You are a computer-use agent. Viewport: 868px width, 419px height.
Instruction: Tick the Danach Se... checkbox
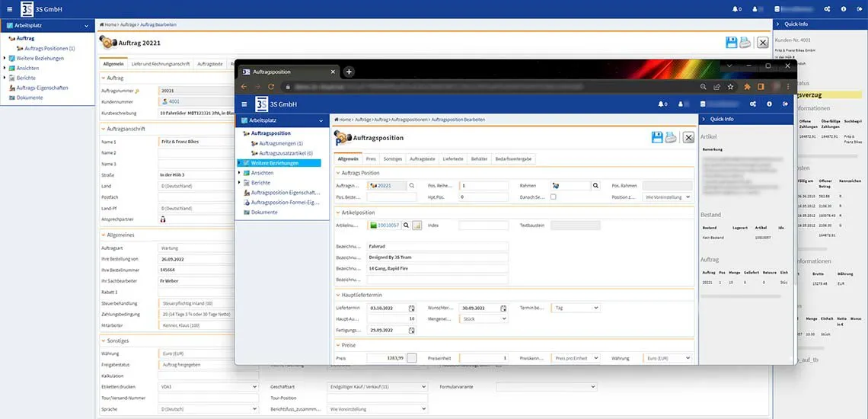554,197
